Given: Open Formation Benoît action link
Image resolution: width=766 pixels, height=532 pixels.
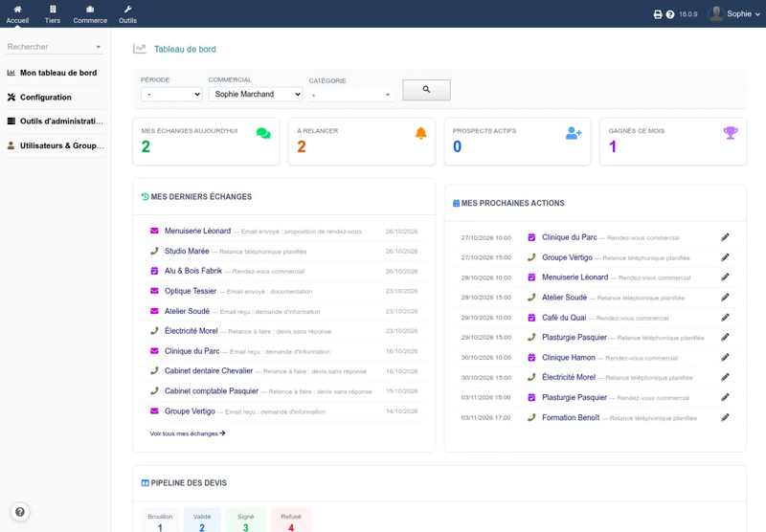Looking at the screenshot, I should 571,417.
